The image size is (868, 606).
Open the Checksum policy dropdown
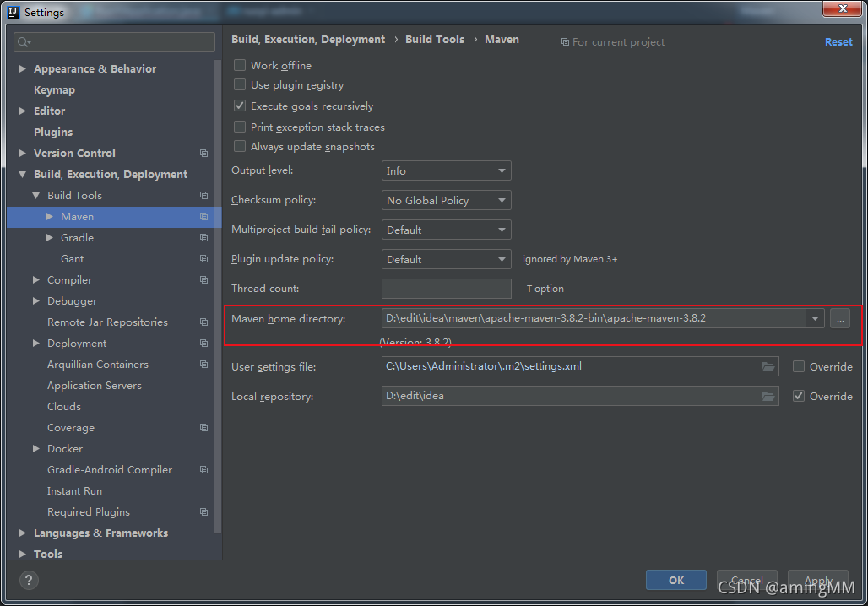click(446, 200)
